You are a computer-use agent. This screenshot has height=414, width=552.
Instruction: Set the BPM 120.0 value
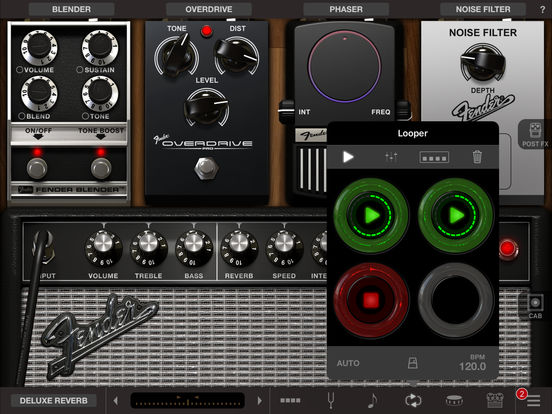pyautogui.click(x=472, y=366)
